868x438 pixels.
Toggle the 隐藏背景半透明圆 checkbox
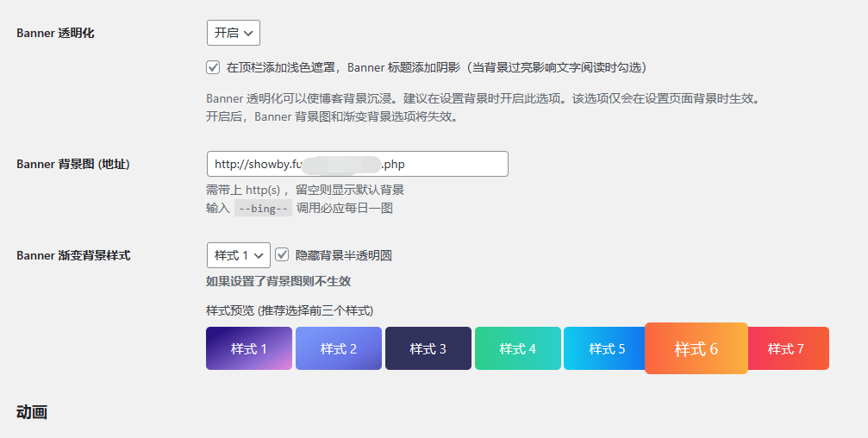(x=282, y=255)
